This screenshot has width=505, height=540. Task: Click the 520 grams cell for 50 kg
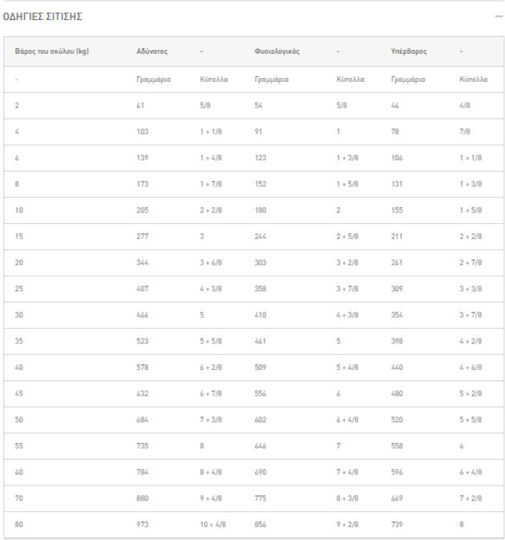point(397,419)
